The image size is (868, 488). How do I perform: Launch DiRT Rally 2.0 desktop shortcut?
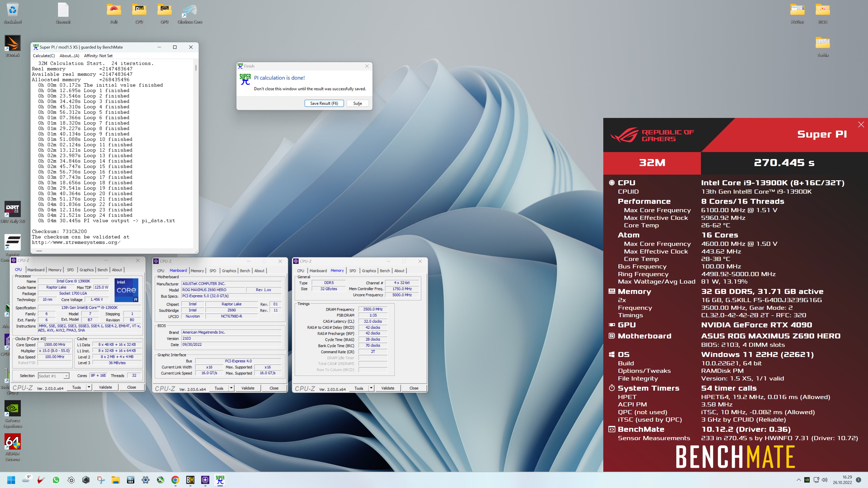pyautogui.click(x=12, y=212)
